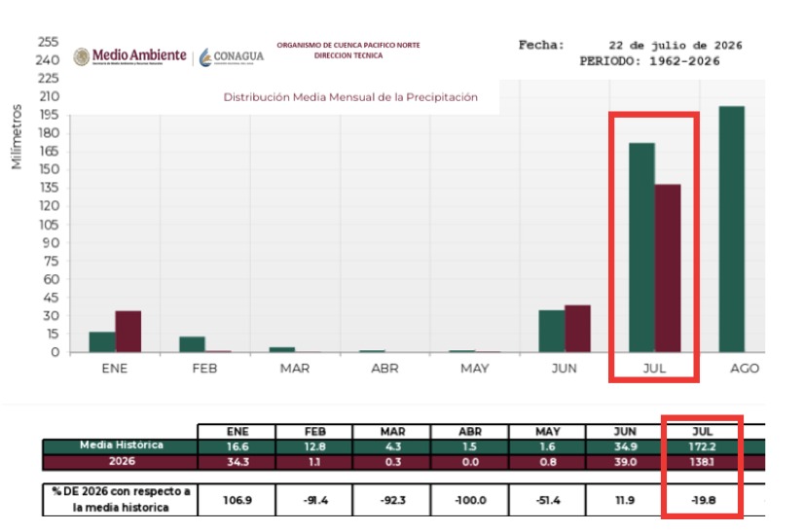Click the y-axis tick value '255'

pos(49,42)
